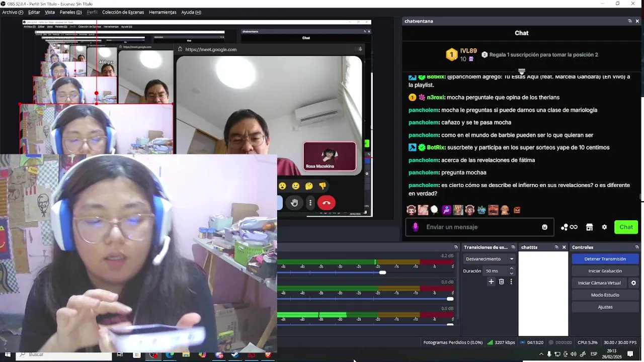Open Ayuda menu
Screen dimensions: 644x362
191,12
